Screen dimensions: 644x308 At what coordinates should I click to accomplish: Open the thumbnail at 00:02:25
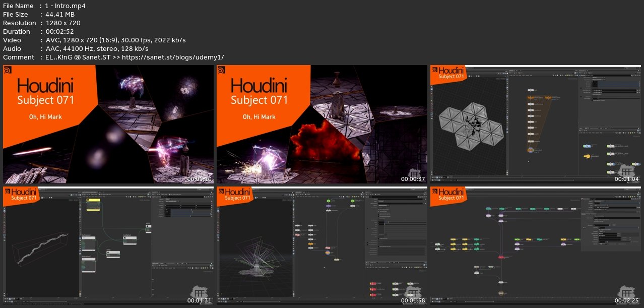point(536,246)
